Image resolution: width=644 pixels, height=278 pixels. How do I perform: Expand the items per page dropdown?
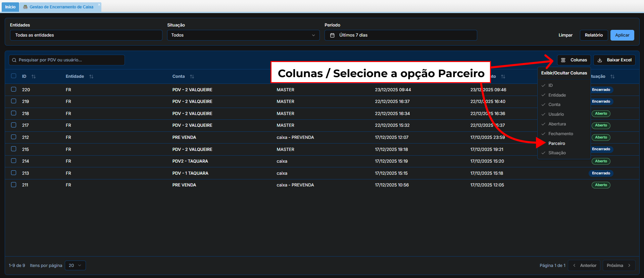pos(75,266)
